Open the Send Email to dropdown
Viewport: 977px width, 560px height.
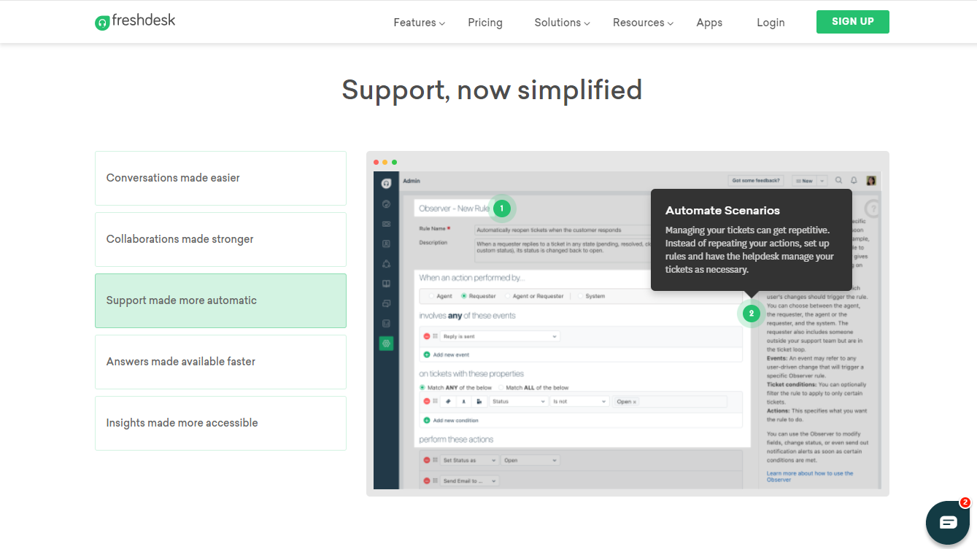[470, 481]
